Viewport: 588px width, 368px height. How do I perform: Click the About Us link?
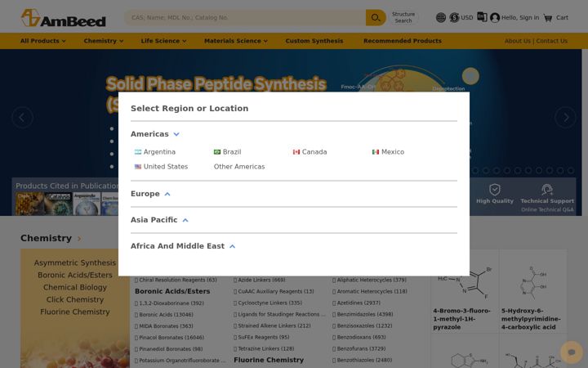[518, 41]
